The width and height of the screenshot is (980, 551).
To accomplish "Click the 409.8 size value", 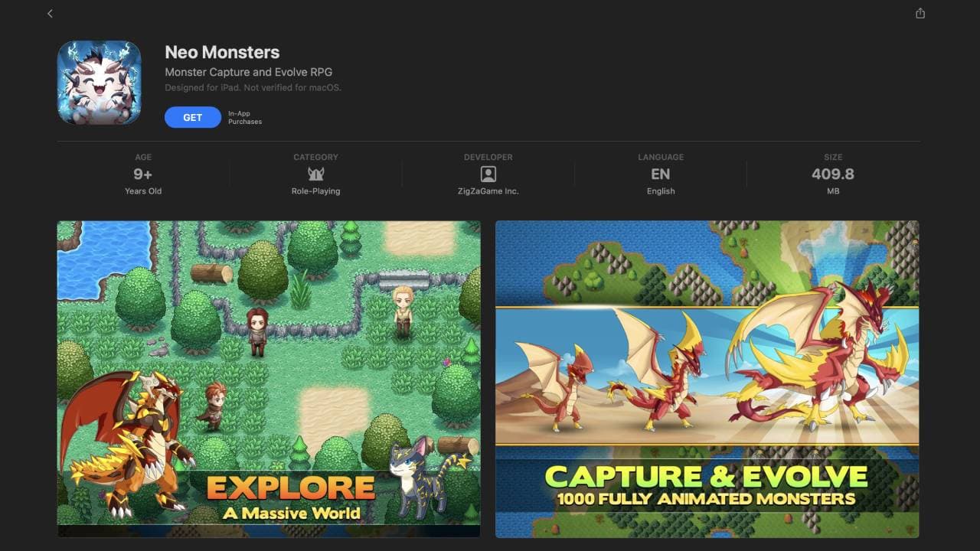I will coord(833,174).
